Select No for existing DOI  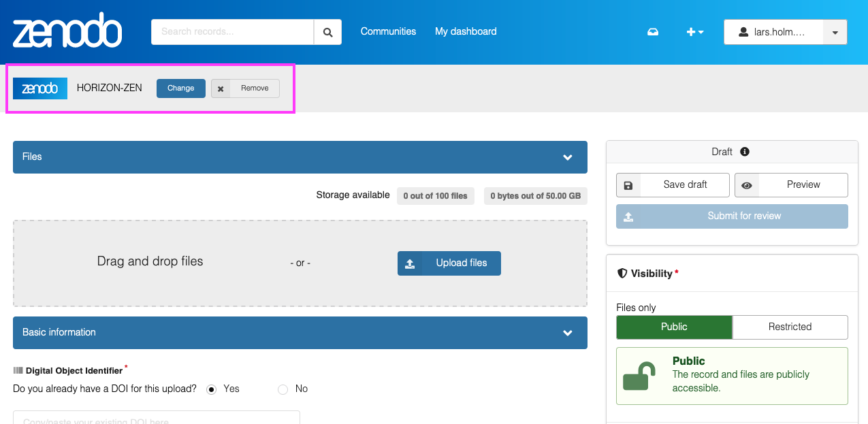(x=283, y=389)
